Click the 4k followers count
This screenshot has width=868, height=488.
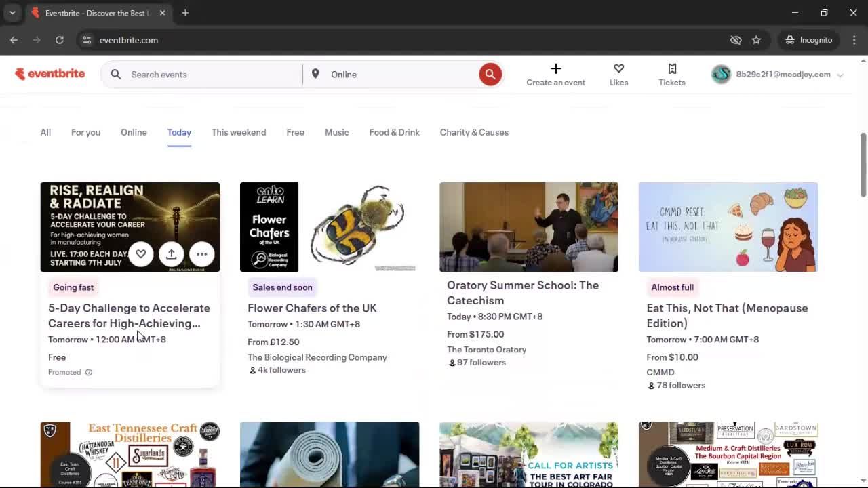tap(277, 370)
